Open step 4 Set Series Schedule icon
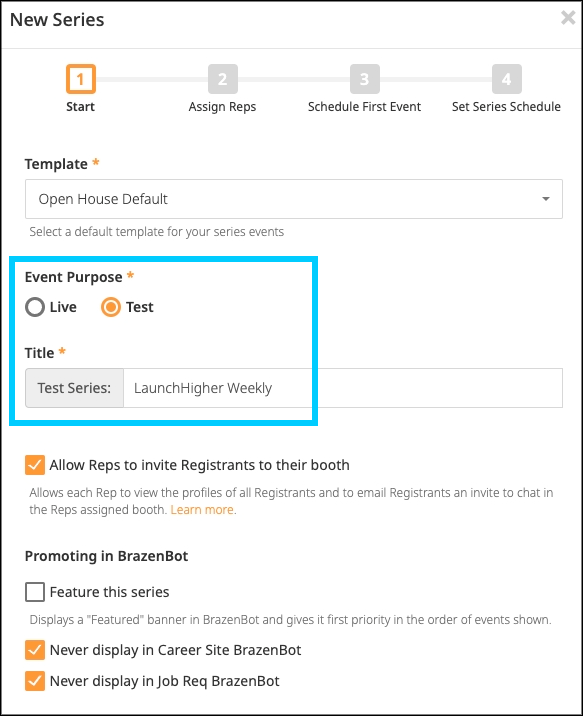The width and height of the screenshot is (583, 716). pyautogui.click(x=506, y=79)
